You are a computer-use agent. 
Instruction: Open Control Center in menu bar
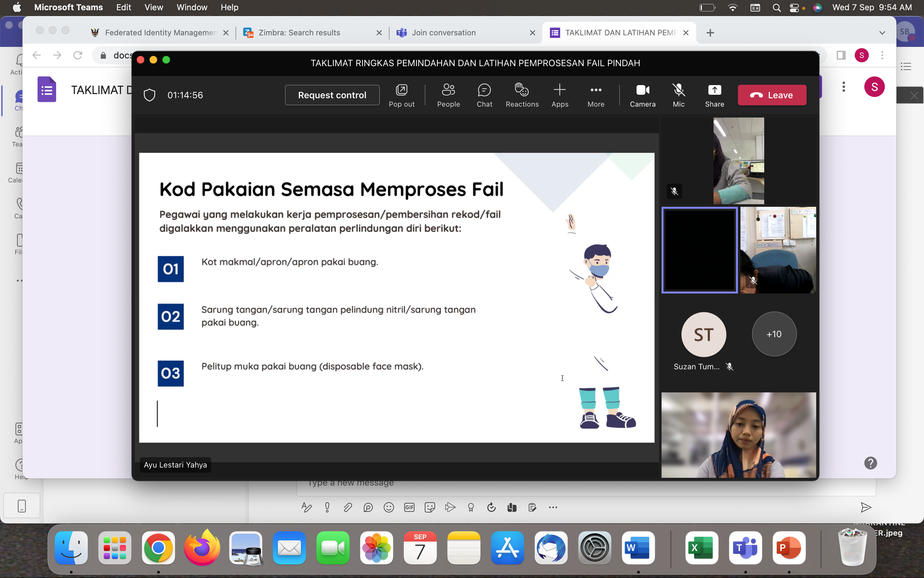point(794,8)
